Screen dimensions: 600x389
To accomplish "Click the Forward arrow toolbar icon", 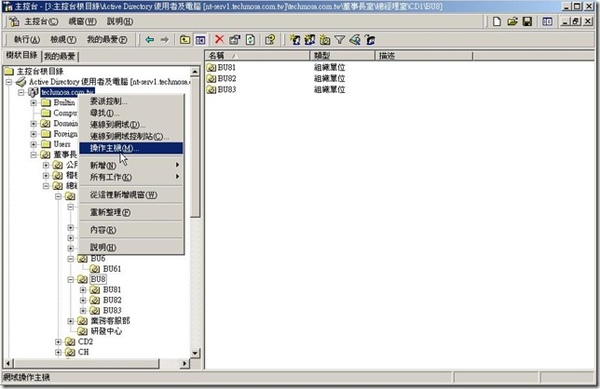I will [x=165, y=40].
